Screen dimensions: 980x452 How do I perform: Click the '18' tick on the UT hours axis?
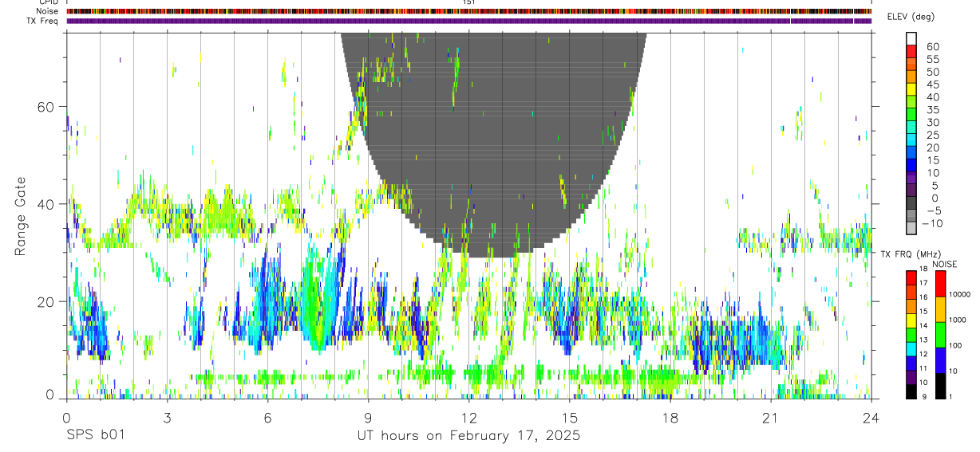[x=670, y=417]
